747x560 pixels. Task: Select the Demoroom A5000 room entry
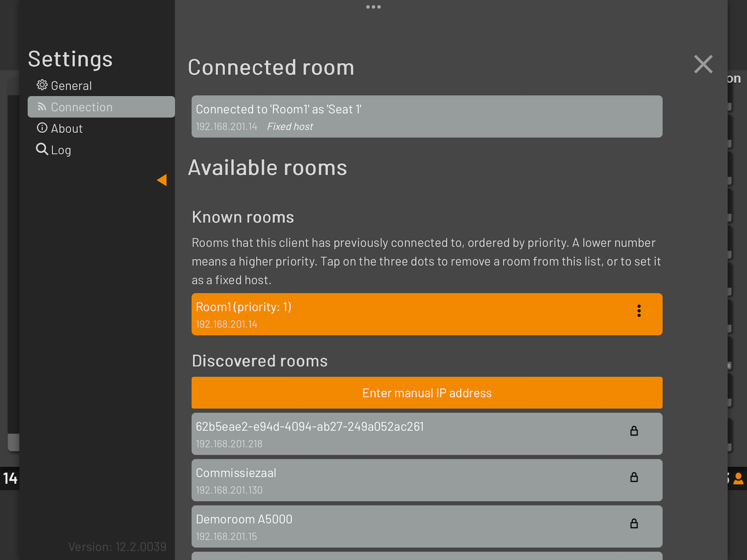click(427, 527)
